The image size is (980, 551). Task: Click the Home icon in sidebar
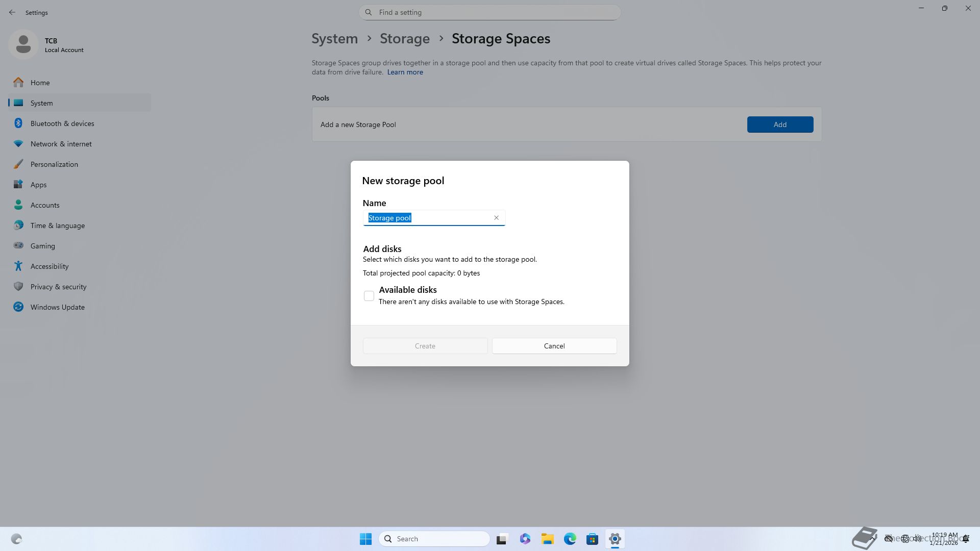click(18, 83)
